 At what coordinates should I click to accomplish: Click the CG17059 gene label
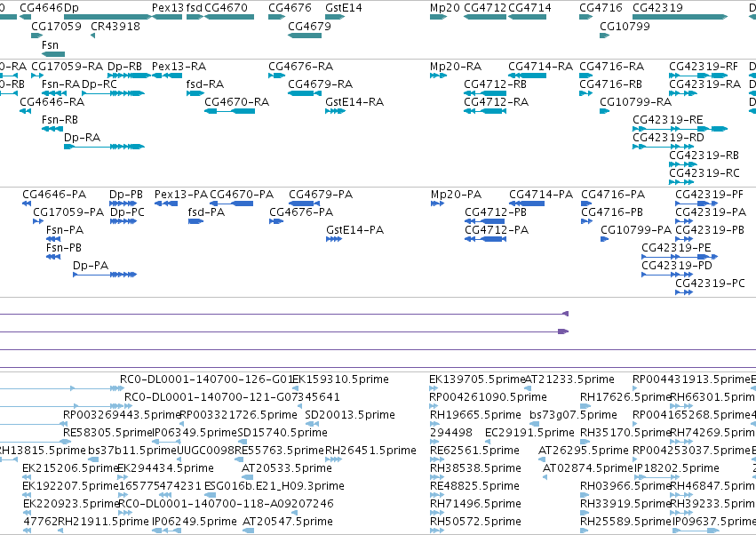click(56, 27)
